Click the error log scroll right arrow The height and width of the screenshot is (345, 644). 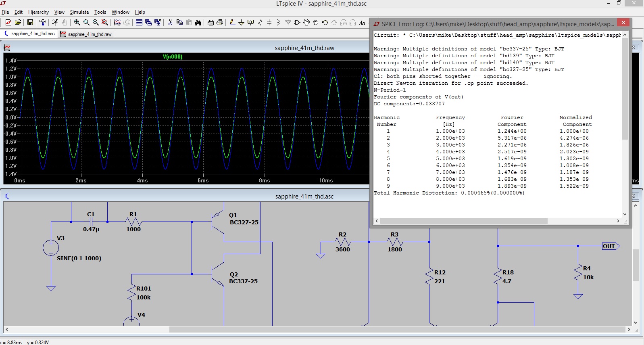(x=618, y=221)
